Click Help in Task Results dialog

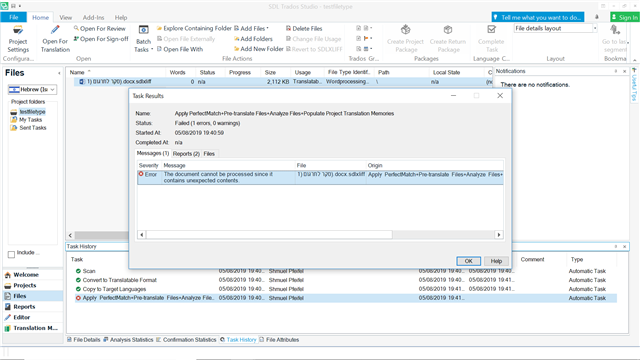tap(496, 261)
